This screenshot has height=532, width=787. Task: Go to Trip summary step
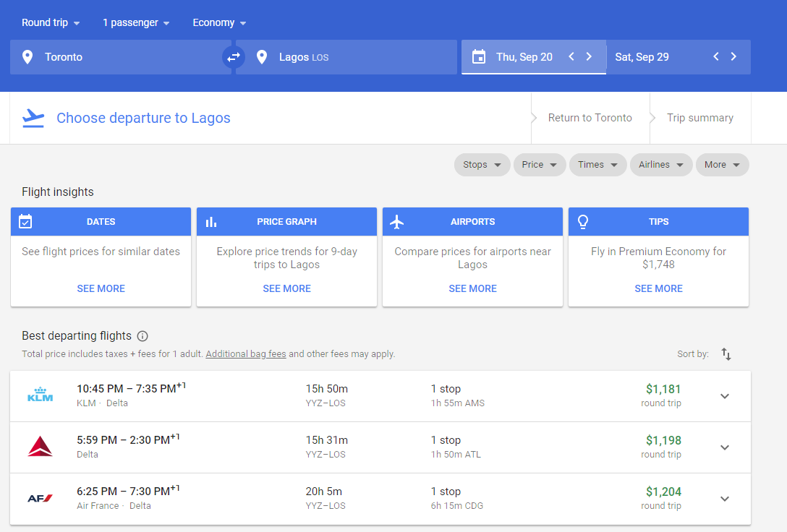click(699, 118)
